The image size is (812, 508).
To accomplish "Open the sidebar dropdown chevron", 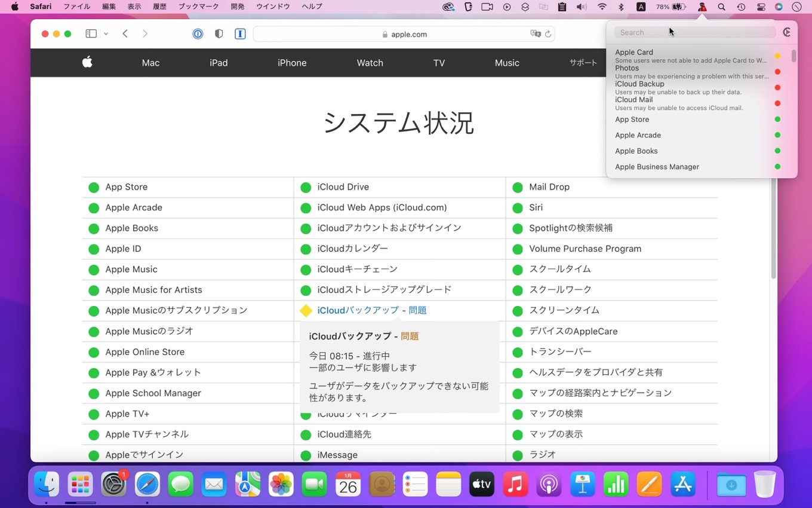I will tap(106, 34).
